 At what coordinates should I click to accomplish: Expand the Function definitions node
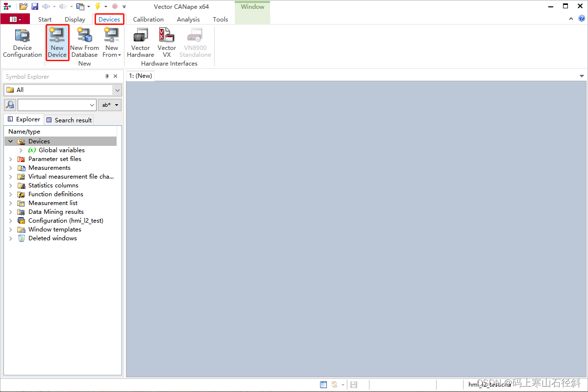click(11, 194)
